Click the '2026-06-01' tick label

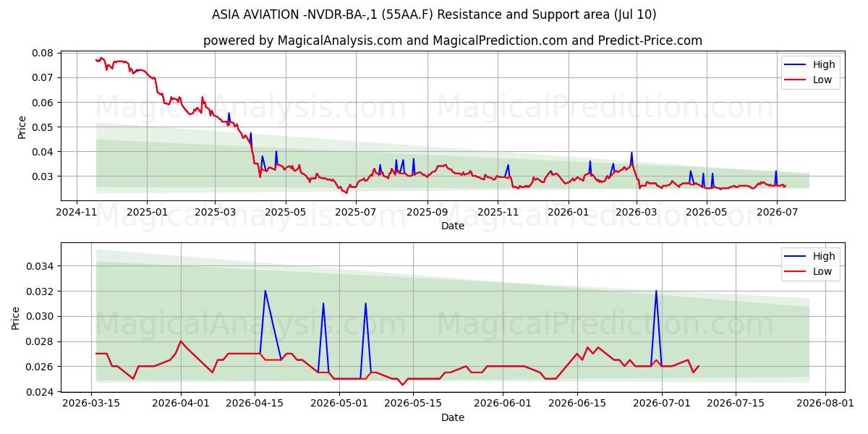tap(503, 404)
